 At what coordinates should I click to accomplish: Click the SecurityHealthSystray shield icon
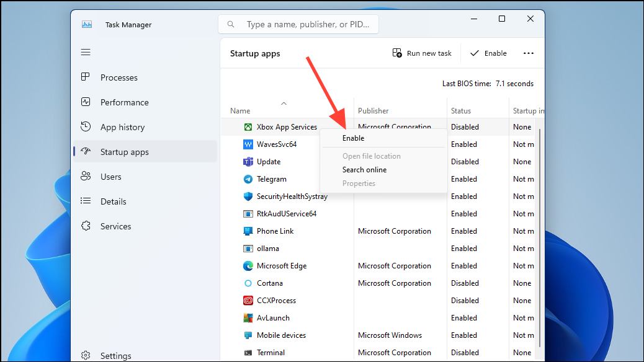(x=248, y=196)
